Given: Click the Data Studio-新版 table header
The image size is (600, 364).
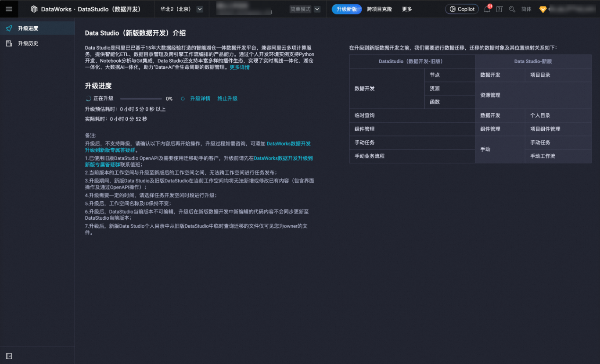Looking at the screenshot, I should pos(533,61).
